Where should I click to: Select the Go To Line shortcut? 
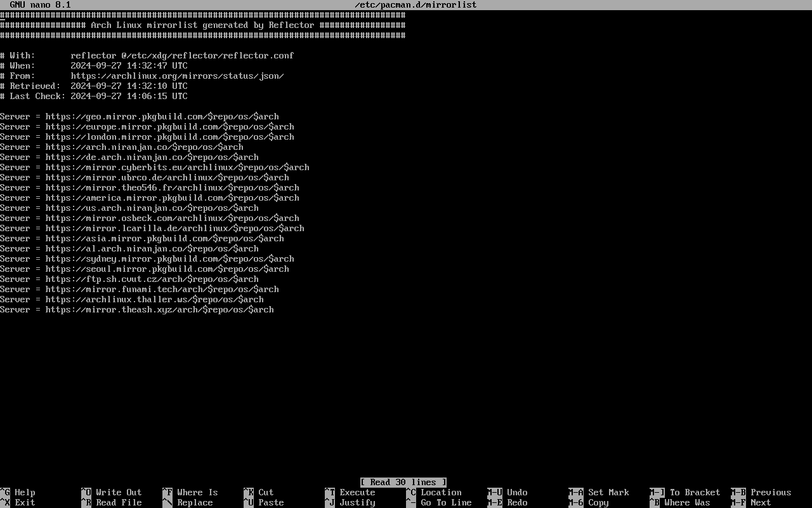click(446, 502)
